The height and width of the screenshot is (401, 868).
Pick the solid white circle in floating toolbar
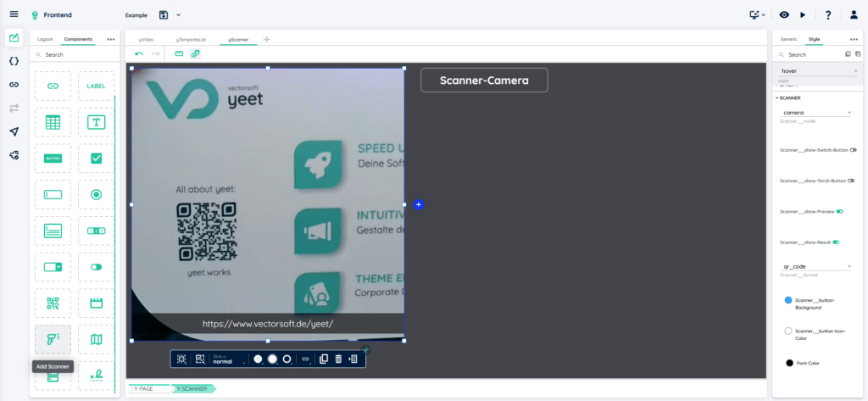point(258,359)
